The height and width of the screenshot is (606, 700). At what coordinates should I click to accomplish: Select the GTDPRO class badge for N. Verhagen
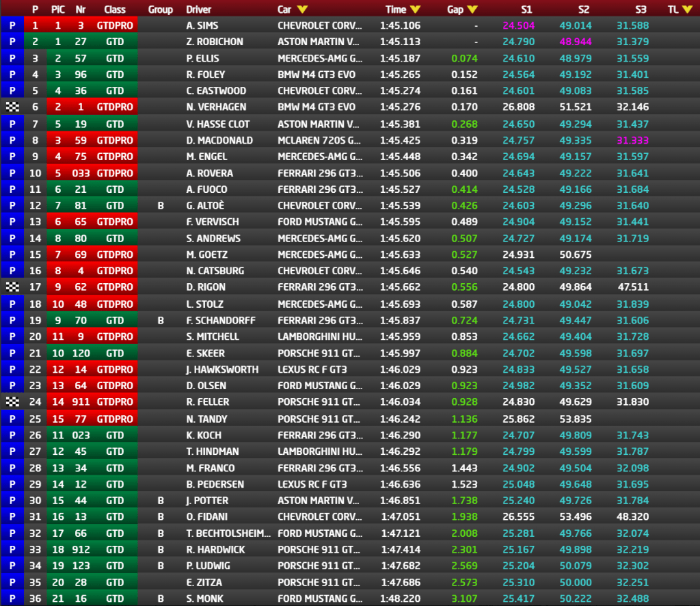(x=115, y=107)
